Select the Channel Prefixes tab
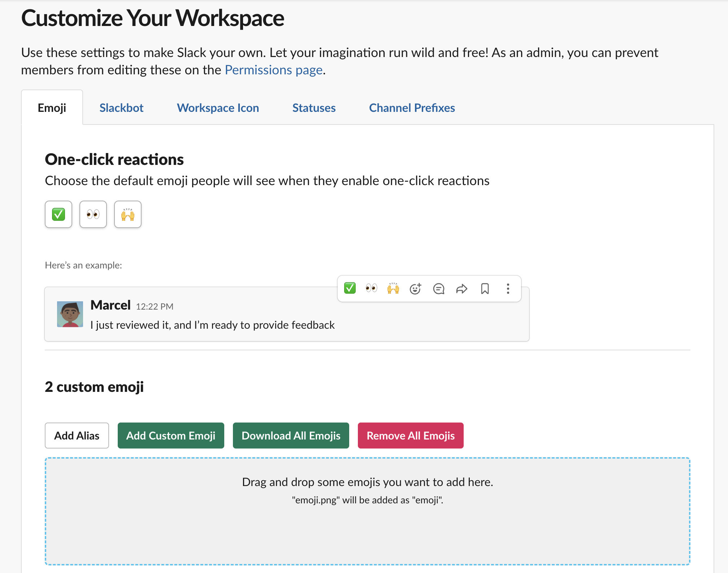The height and width of the screenshot is (573, 728). coord(412,108)
